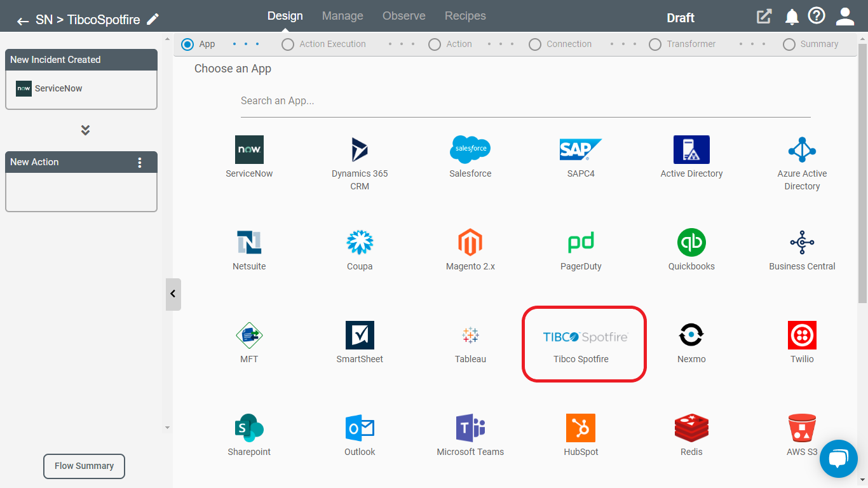
Task: Focus the Search an App field
Action: (x=526, y=101)
